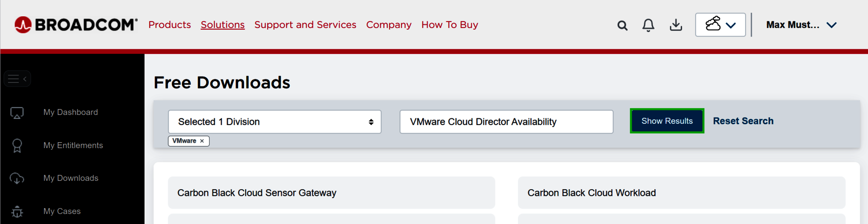Click the My Dashboard sidebar icon
The image size is (868, 224).
pyautogui.click(x=17, y=112)
